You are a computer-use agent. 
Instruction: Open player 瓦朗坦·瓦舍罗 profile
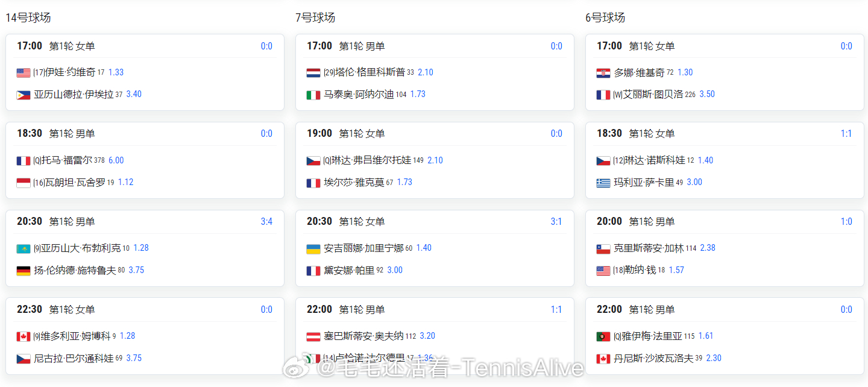click(75, 182)
